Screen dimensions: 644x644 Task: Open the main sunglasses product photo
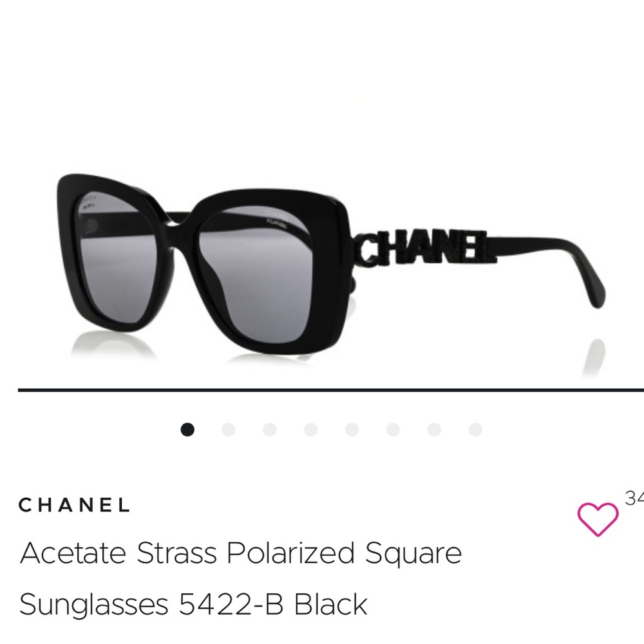click(x=331, y=263)
